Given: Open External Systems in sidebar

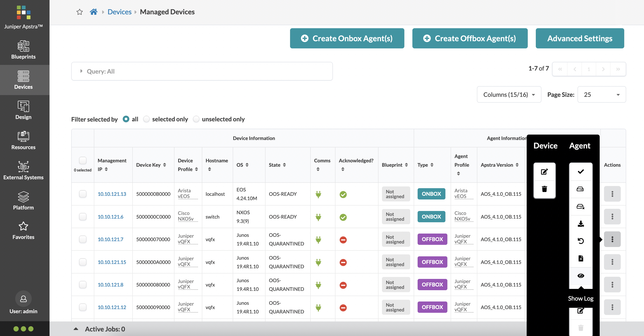Looking at the screenshot, I should [x=23, y=170].
